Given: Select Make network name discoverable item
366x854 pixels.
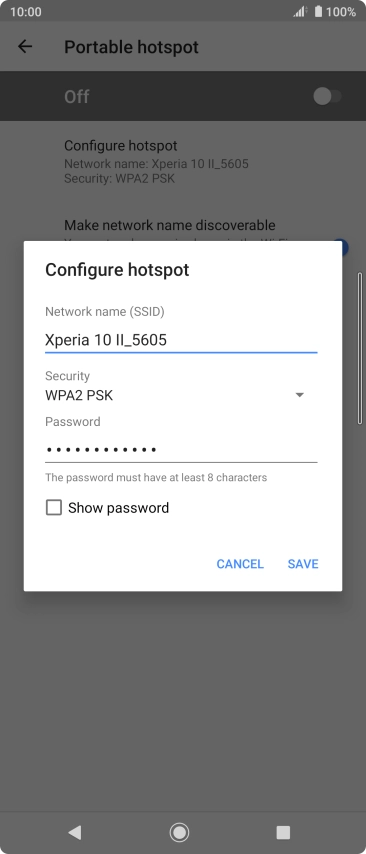Looking at the screenshot, I should 170,225.
